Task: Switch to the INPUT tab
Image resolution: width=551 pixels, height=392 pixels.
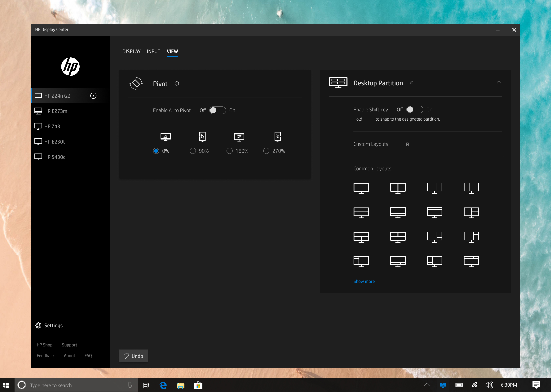Action: [153, 51]
